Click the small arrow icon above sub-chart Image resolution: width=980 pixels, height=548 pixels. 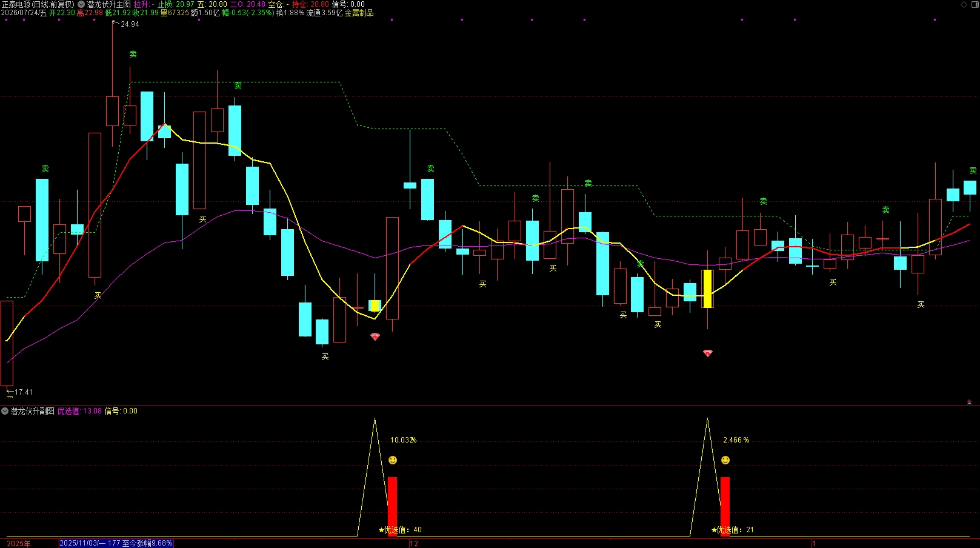(969, 402)
